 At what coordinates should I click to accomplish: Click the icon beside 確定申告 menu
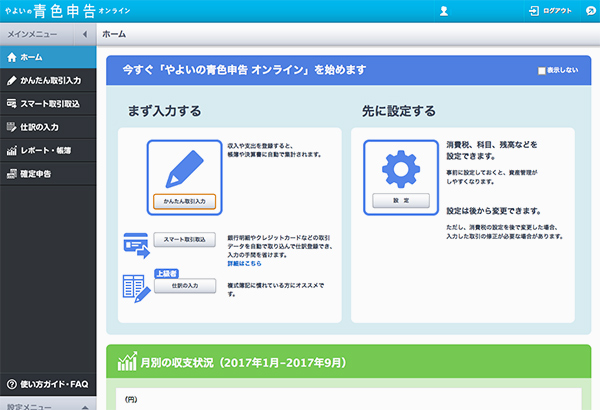click(x=12, y=174)
